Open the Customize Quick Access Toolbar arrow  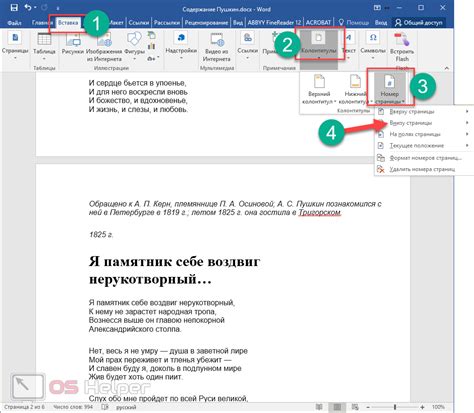pyautogui.click(x=58, y=8)
